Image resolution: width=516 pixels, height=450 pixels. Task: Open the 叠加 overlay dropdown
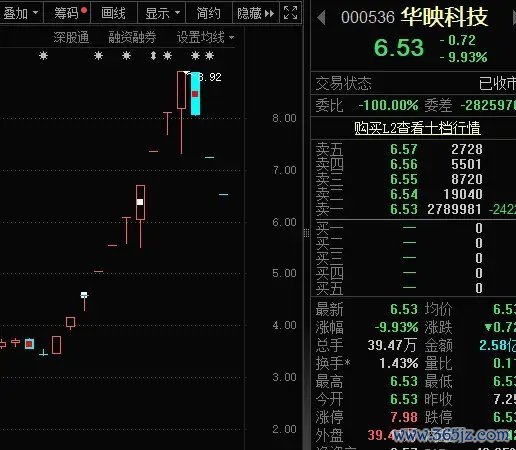[x=21, y=13]
